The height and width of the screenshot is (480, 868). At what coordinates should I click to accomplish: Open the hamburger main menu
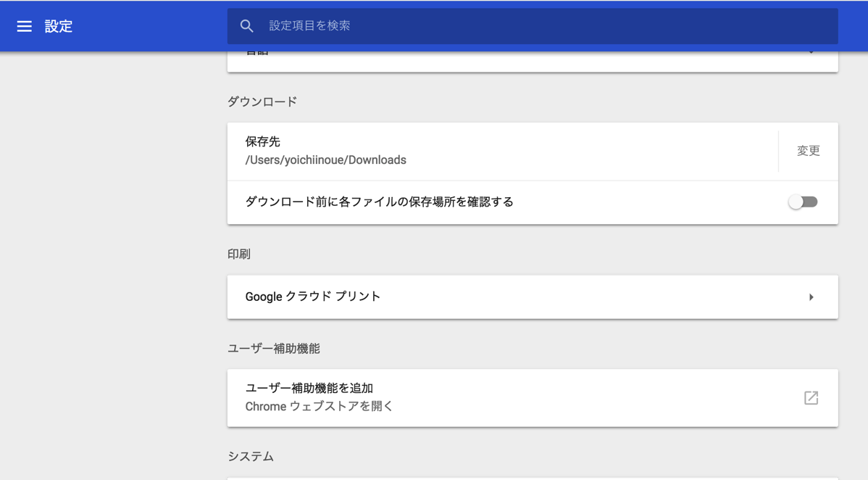(25, 26)
